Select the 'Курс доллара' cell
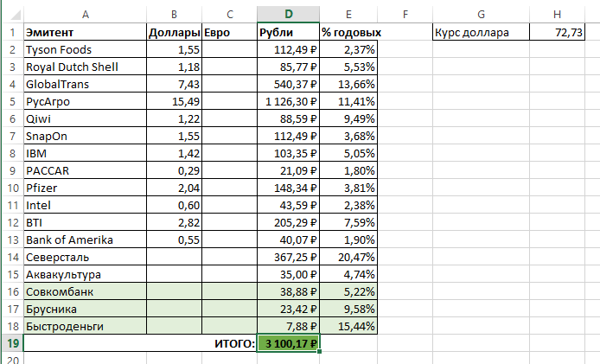600x364 pixels. point(482,32)
